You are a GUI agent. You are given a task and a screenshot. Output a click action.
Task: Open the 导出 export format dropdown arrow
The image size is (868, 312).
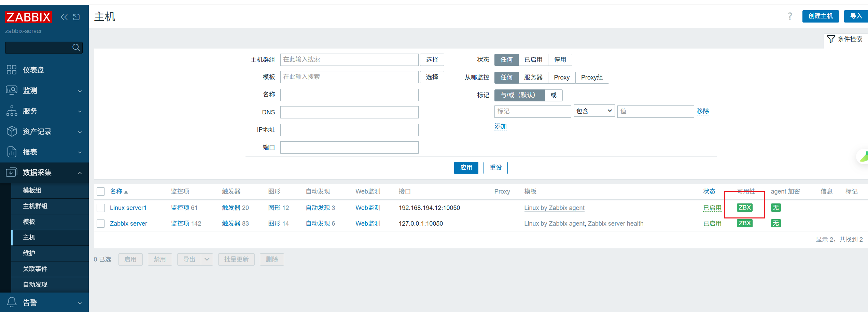click(207, 259)
